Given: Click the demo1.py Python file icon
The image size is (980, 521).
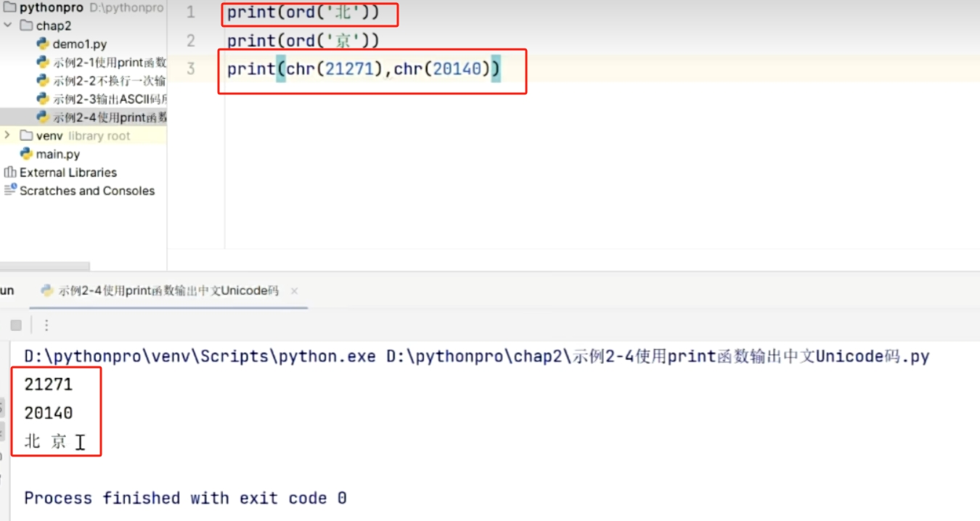Looking at the screenshot, I should click(43, 44).
